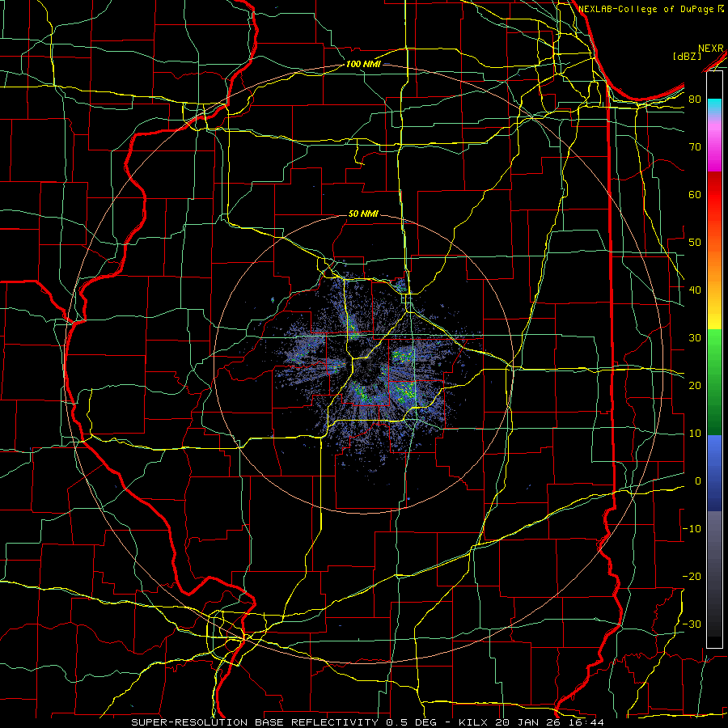This screenshot has height=728, width=728.
Task: Click the -20 value on dBZ scale
Action: tap(692, 577)
